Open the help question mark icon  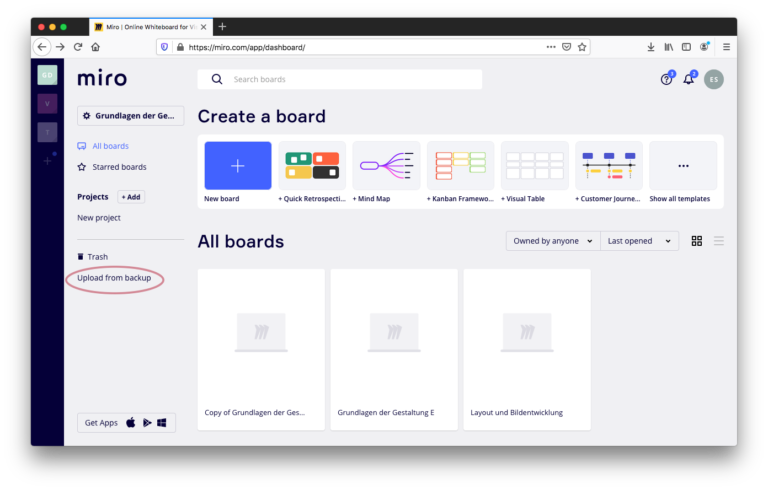[666, 79]
